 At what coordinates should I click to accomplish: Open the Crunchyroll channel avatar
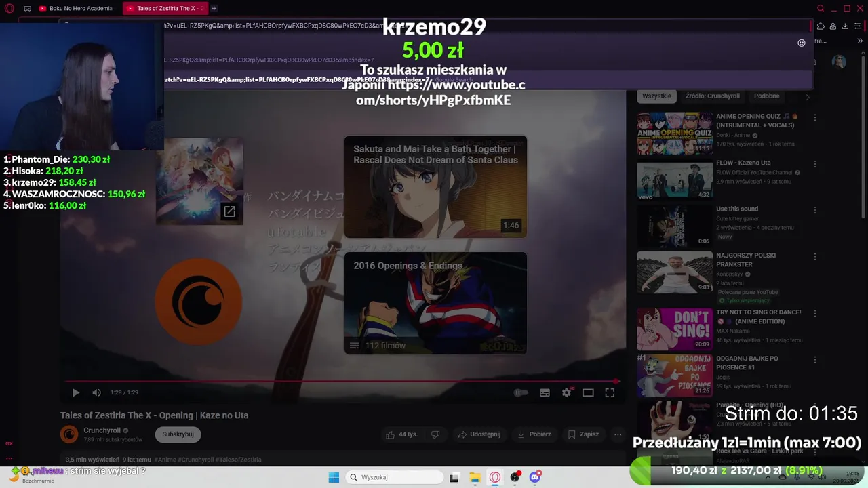69,434
